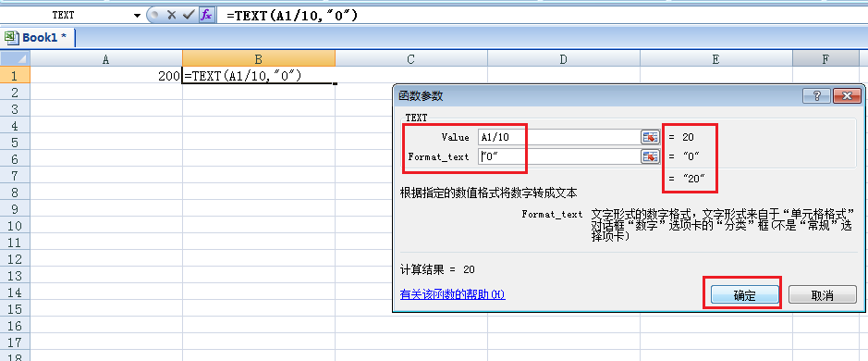This screenshot has width=868, height=361.
Task: Select row 1 header
Action: pyautogui.click(x=15, y=75)
